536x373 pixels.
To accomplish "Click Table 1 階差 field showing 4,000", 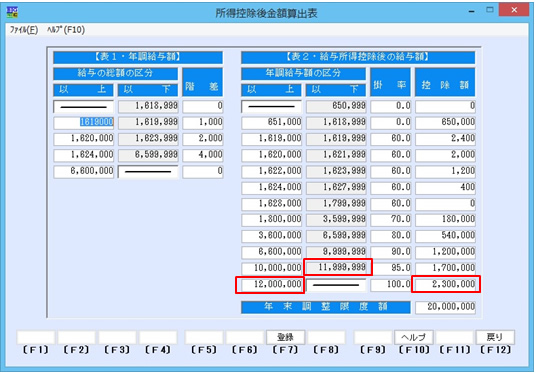I will [x=203, y=155].
